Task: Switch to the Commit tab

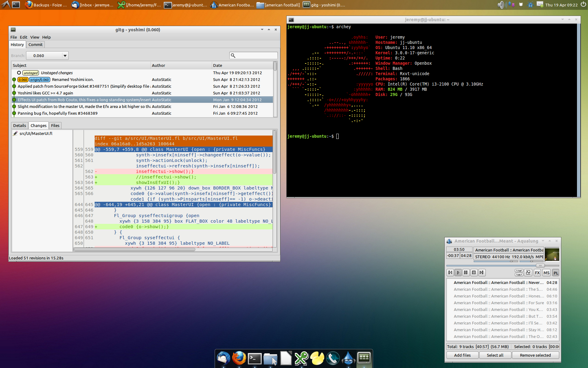Action: pos(36,45)
